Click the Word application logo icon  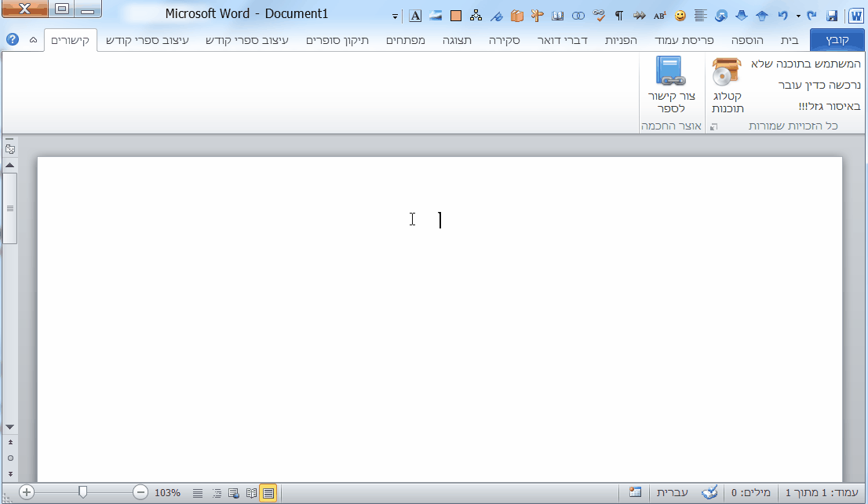coord(855,16)
